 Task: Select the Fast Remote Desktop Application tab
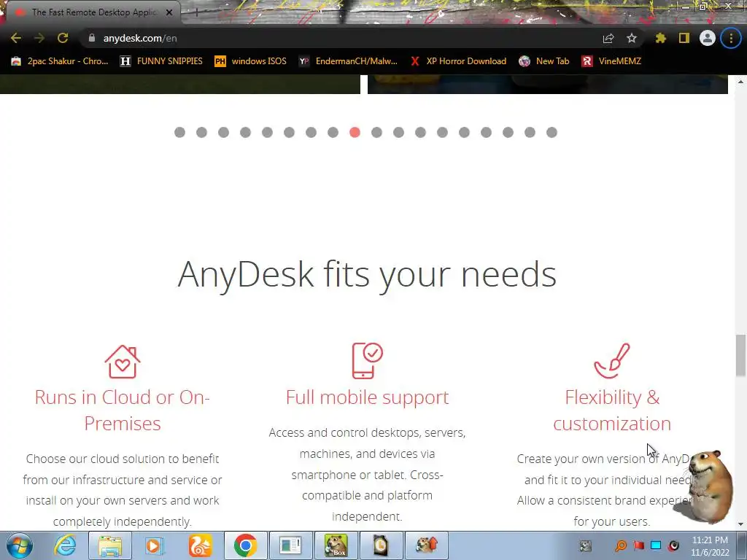[x=90, y=12]
